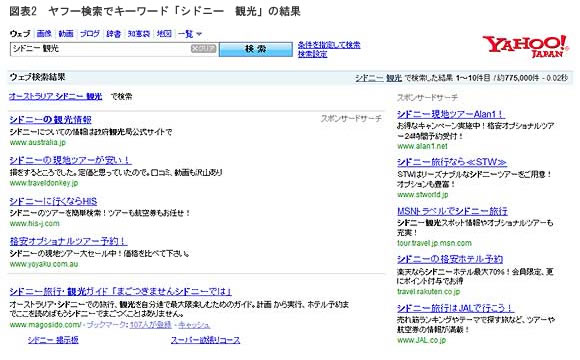Viewport: 580px width, 360px height.
Task: Click the blue 検索 search button
Action: (256, 49)
